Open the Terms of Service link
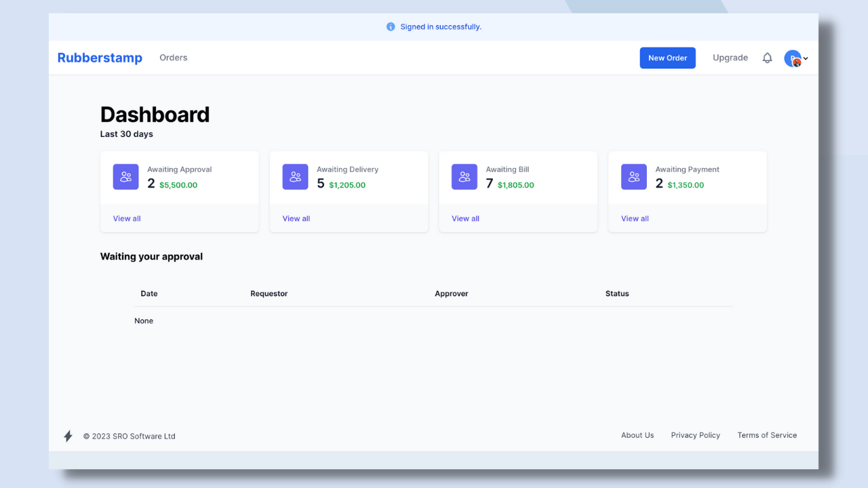 tap(767, 435)
